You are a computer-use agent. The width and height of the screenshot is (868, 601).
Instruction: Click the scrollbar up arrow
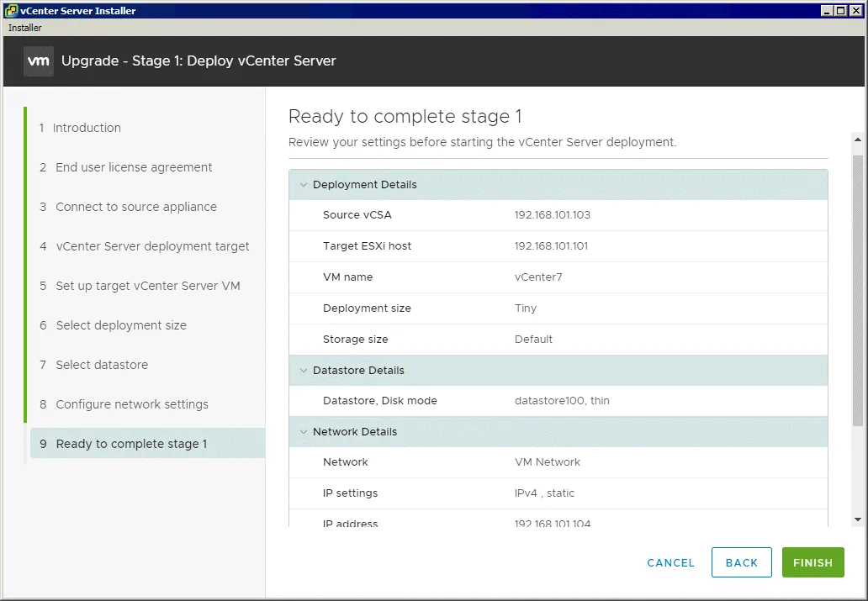tap(858, 140)
